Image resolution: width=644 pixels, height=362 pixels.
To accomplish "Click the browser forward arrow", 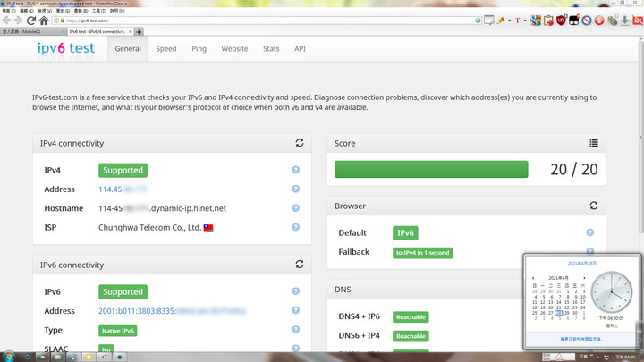I will tap(18, 20).
